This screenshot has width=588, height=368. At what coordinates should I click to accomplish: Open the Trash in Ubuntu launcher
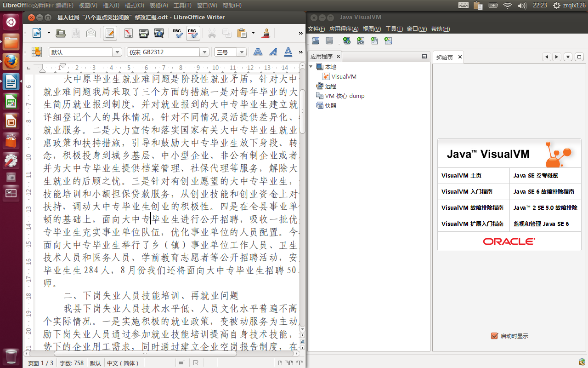(11, 356)
